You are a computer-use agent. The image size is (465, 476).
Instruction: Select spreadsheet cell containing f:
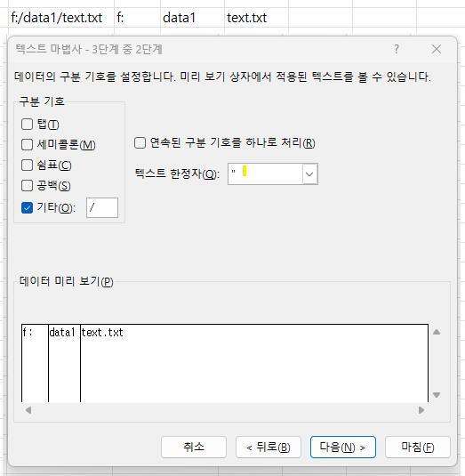coord(138,18)
